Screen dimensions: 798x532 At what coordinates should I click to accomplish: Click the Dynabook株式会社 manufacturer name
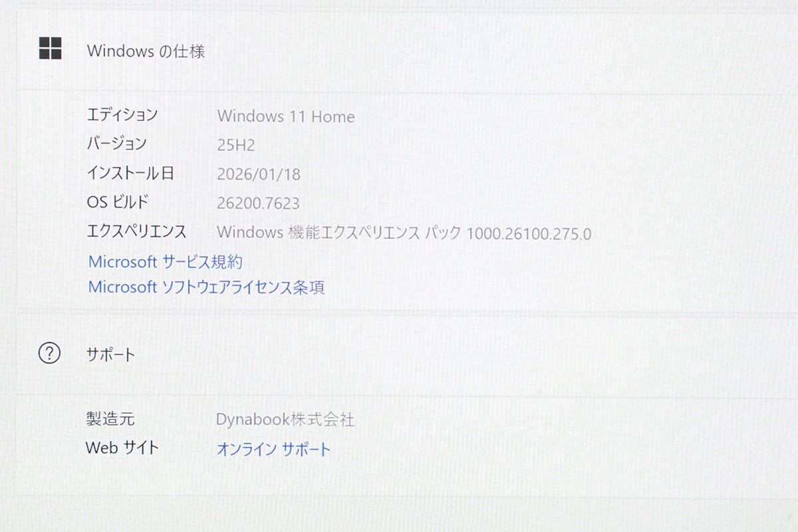coord(286,420)
